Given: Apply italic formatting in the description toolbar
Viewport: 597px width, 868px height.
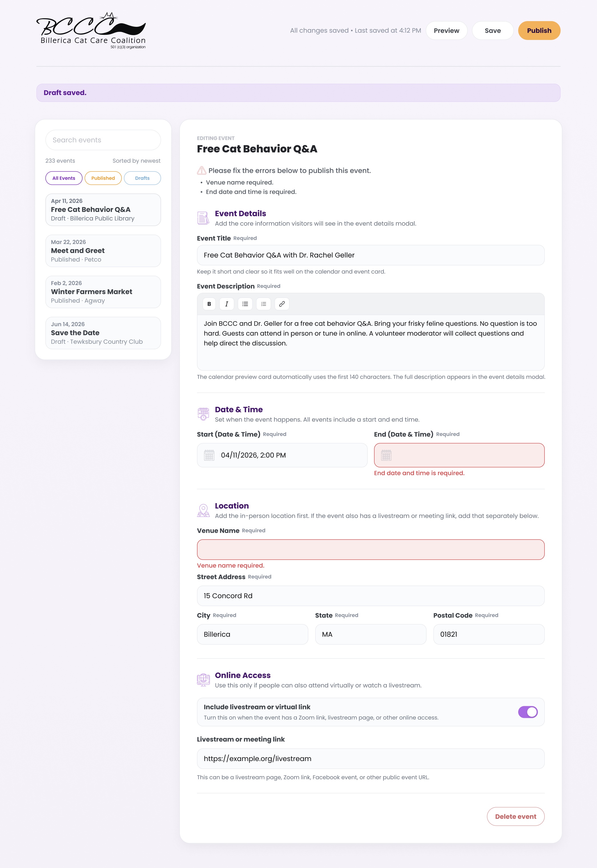Looking at the screenshot, I should (227, 304).
